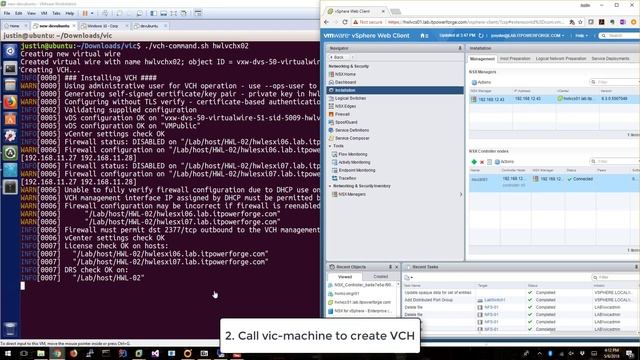Refresh vSphere Web Client data
Screen dimensions: 640x360
click(x=481, y=36)
